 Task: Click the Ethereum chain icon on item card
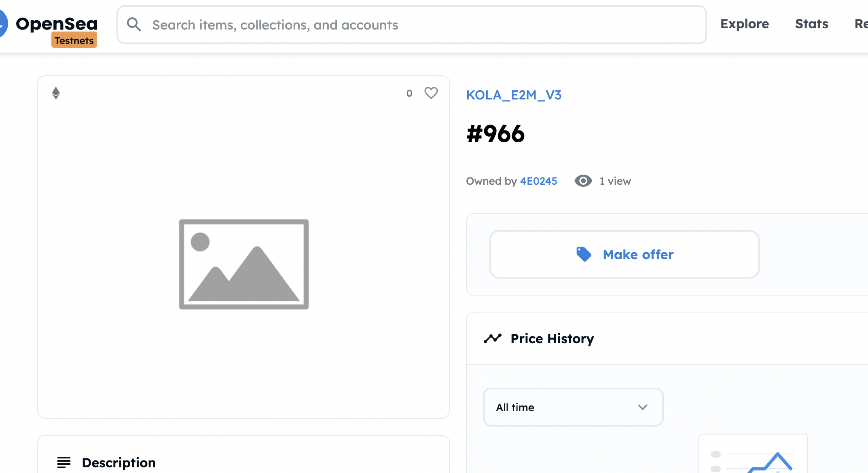(x=56, y=93)
